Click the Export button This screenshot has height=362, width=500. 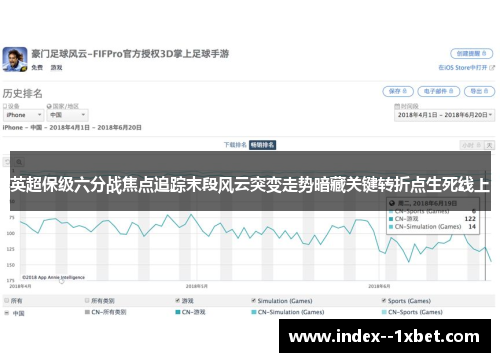pyautogui.click(x=479, y=91)
